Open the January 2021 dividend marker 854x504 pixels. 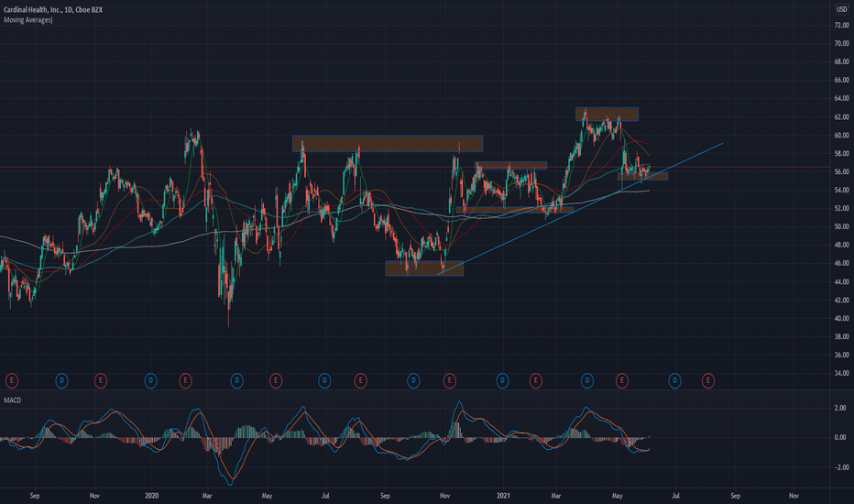[502, 380]
